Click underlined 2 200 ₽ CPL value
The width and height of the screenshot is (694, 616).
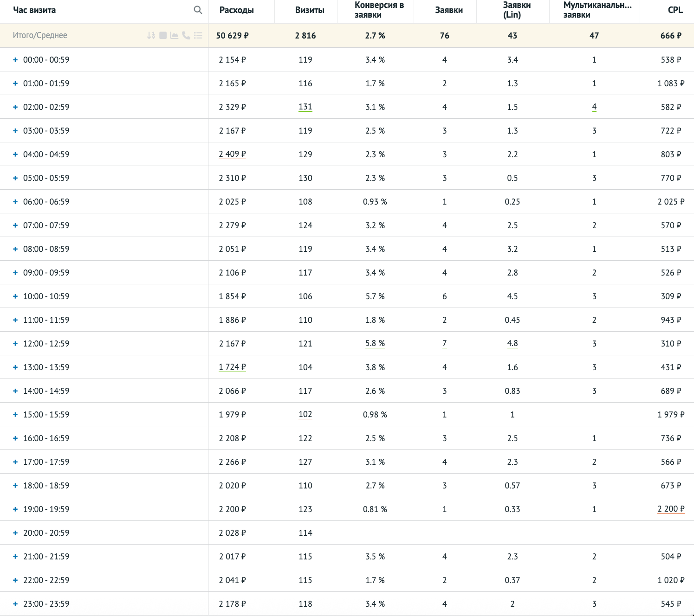[x=671, y=509]
